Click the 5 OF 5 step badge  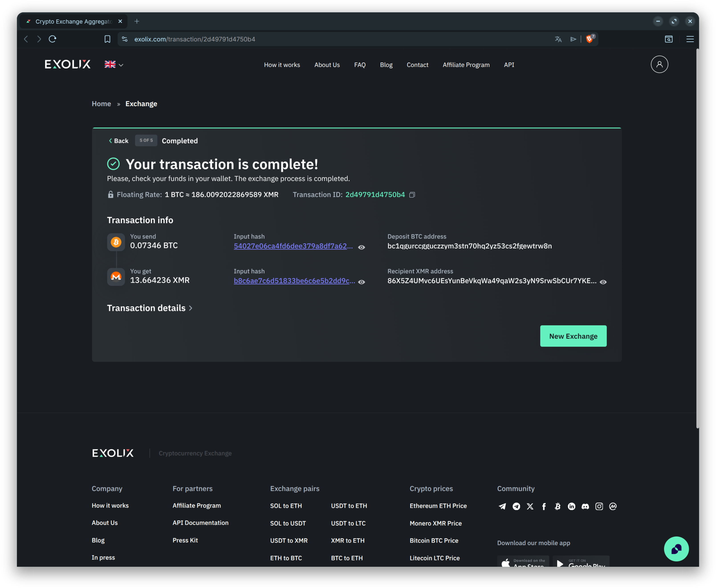click(x=146, y=140)
